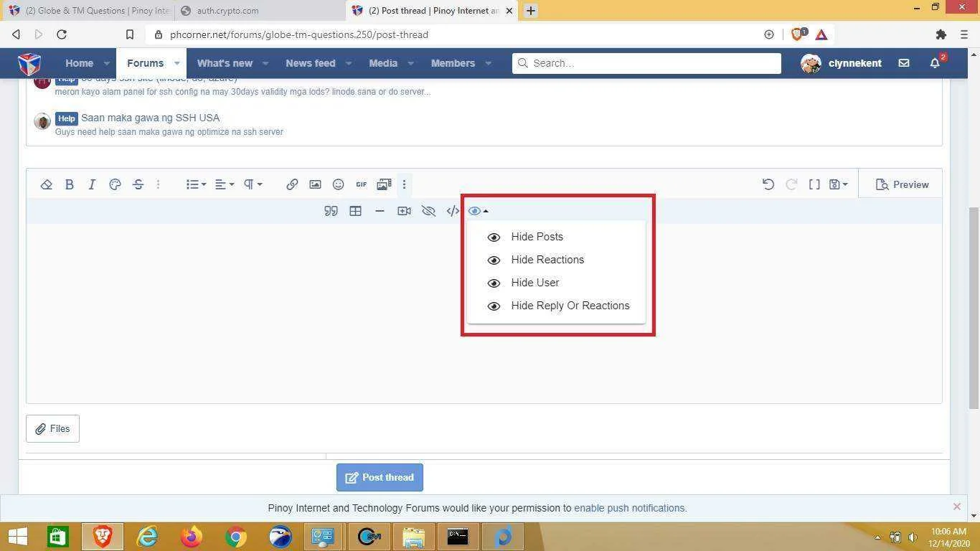This screenshot has height=551, width=980.
Task: Toggle strikethrough formatting
Action: click(138, 184)
